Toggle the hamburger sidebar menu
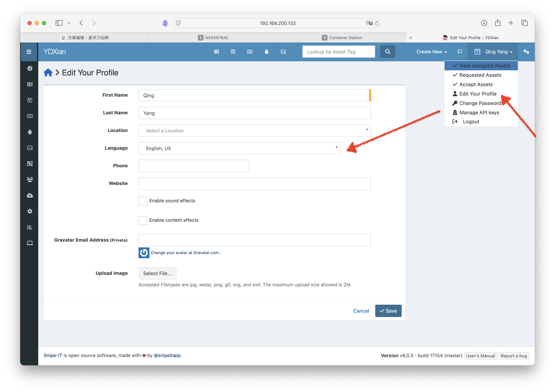 [29, 52]
